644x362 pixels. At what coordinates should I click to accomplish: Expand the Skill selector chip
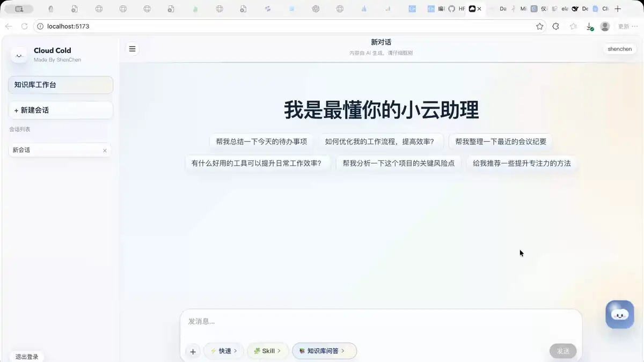point(268,351)
